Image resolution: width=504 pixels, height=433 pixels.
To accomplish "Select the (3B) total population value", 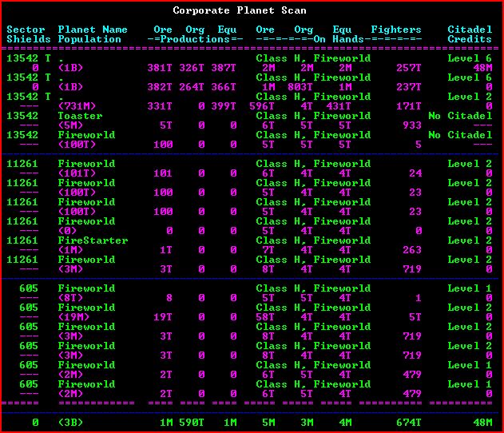I will [70, 423].
